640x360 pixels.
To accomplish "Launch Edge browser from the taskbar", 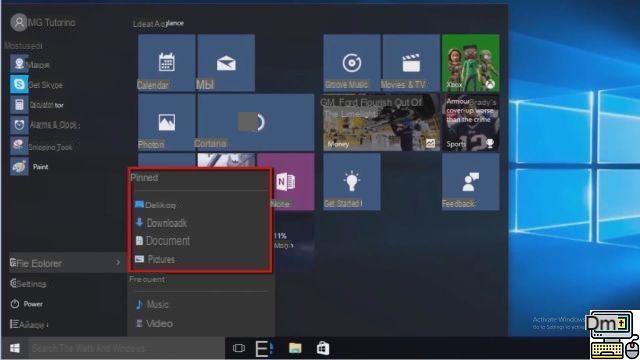I will click(x=264, y=348).
